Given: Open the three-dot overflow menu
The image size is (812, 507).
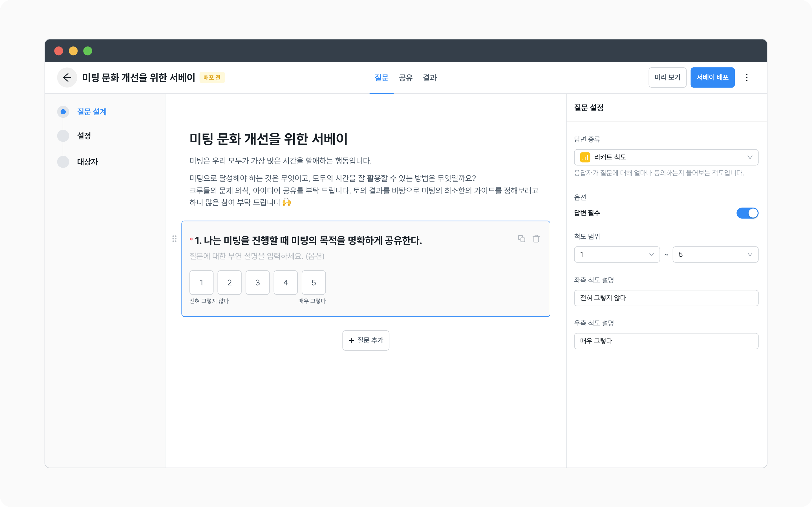Looking at the screenshot, I should coord(747,77).
